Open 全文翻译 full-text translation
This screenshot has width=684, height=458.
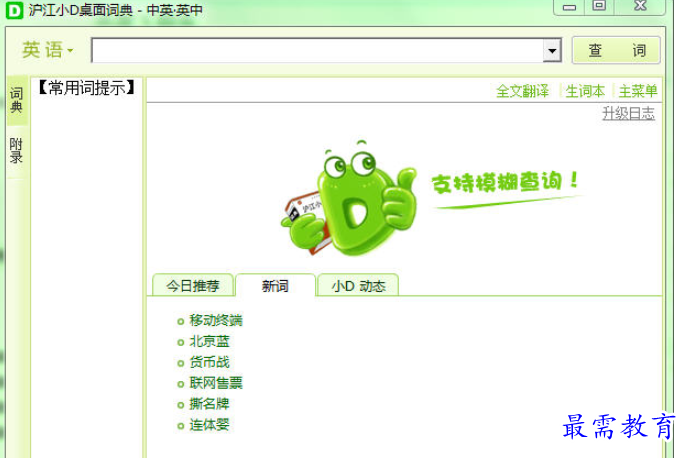(x=522, y=91)
